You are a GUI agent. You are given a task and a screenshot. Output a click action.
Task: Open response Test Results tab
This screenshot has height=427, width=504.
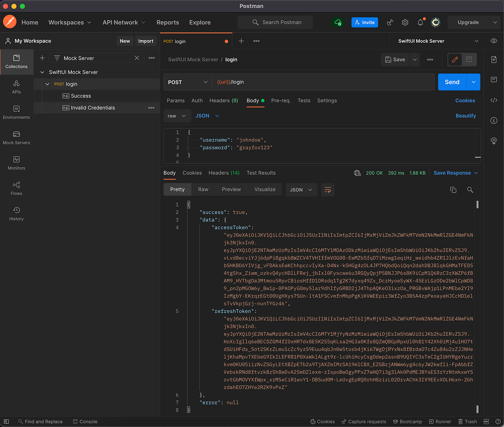tap(261, 173)
